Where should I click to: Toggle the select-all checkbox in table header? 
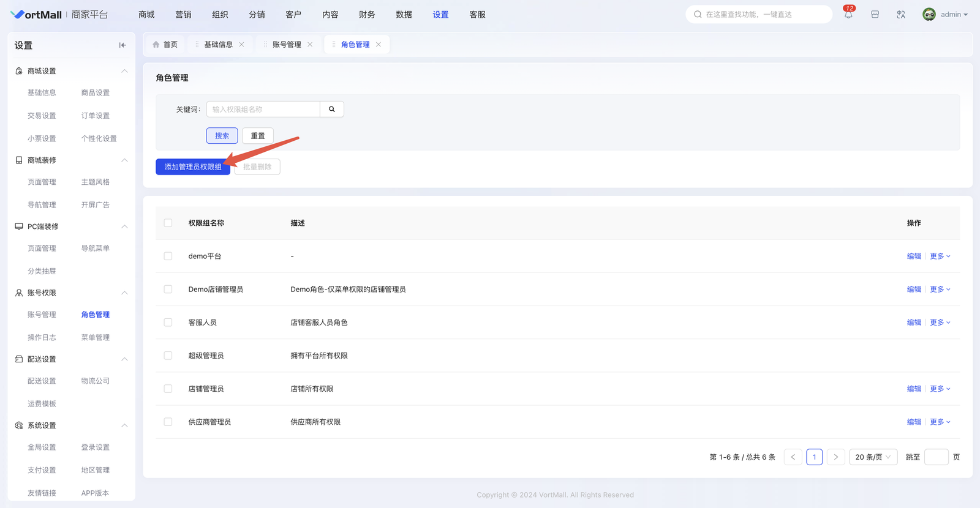pyautogui.click(x=168, y=223)
